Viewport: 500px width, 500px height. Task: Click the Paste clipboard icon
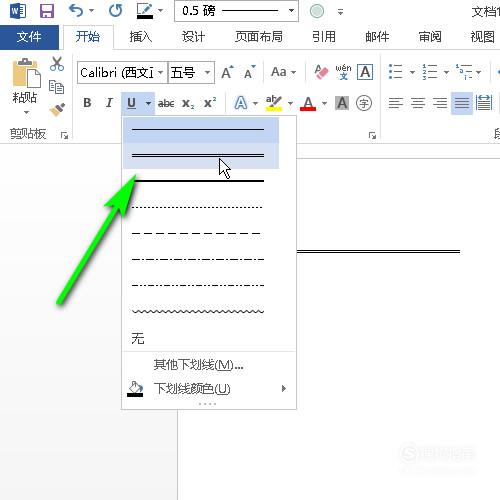click(26, 73)
